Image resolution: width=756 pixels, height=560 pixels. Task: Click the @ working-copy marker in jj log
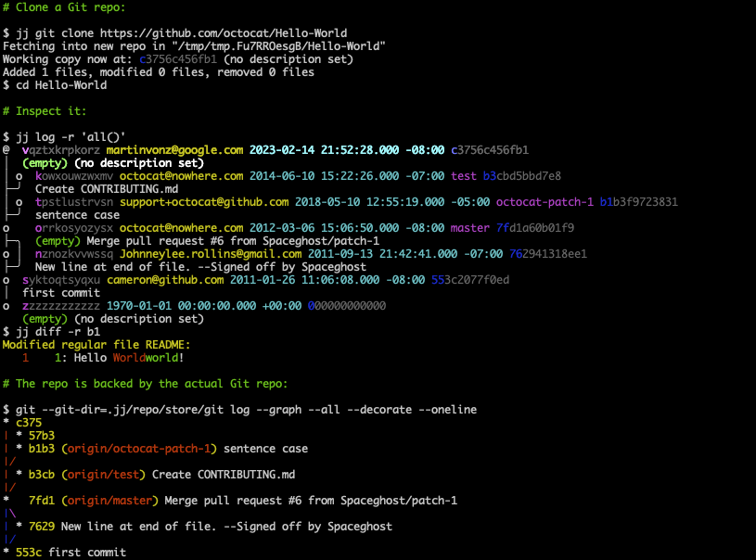(x=6, y=150)
